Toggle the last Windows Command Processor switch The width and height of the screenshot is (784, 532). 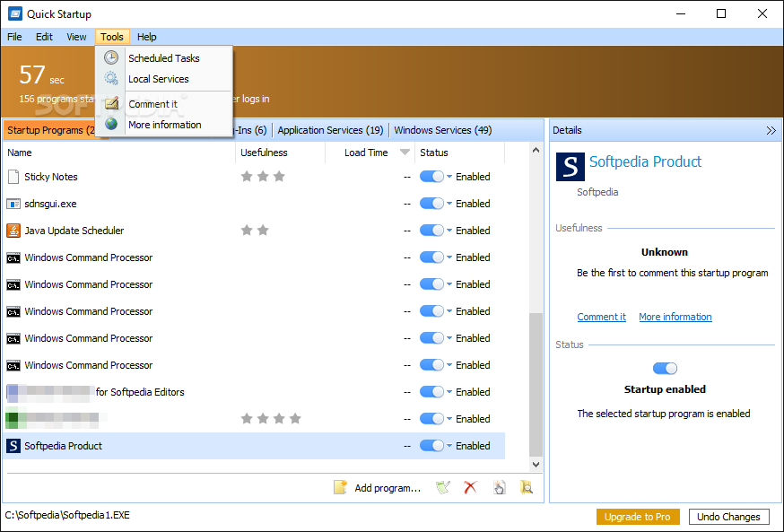click(431, 365)
